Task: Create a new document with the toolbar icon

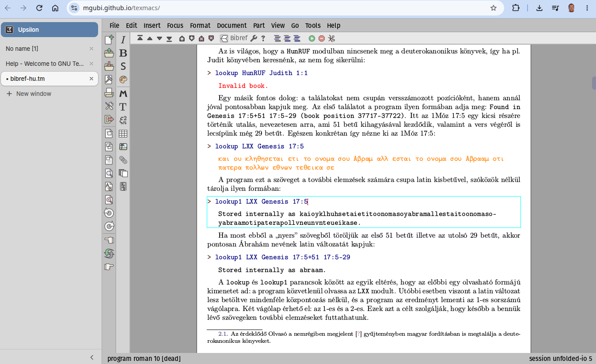Action: 109,40
